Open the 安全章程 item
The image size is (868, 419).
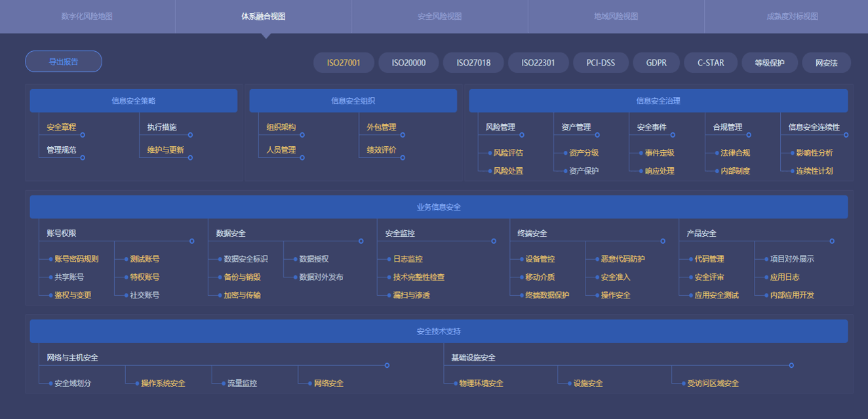pyautogui.click(x=61, y=127)
